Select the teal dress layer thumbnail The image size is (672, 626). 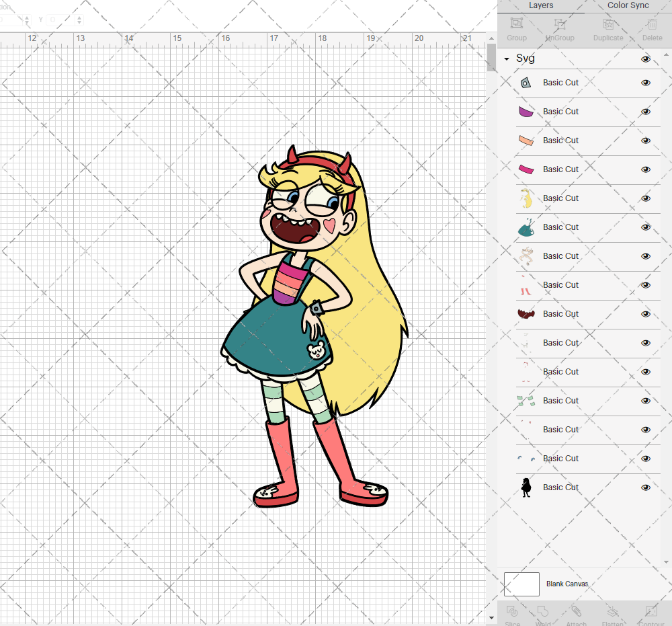point(526,228)
